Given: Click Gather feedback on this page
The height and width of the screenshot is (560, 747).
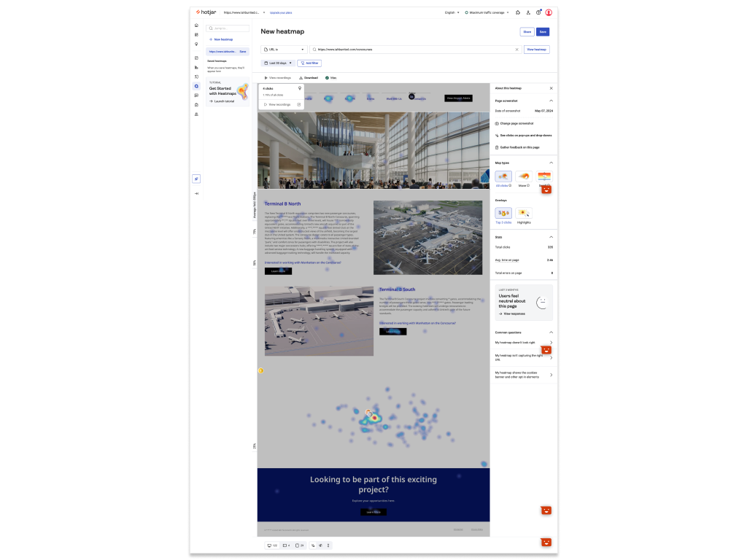Looking at the screenshot, I should click(x=517, y=147).
